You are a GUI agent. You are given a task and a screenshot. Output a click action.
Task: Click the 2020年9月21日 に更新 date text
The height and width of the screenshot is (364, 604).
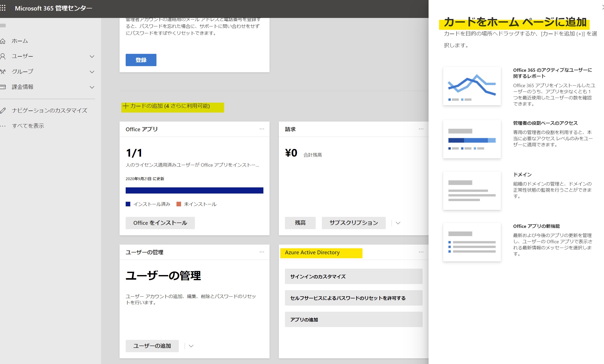pos(145,179)
